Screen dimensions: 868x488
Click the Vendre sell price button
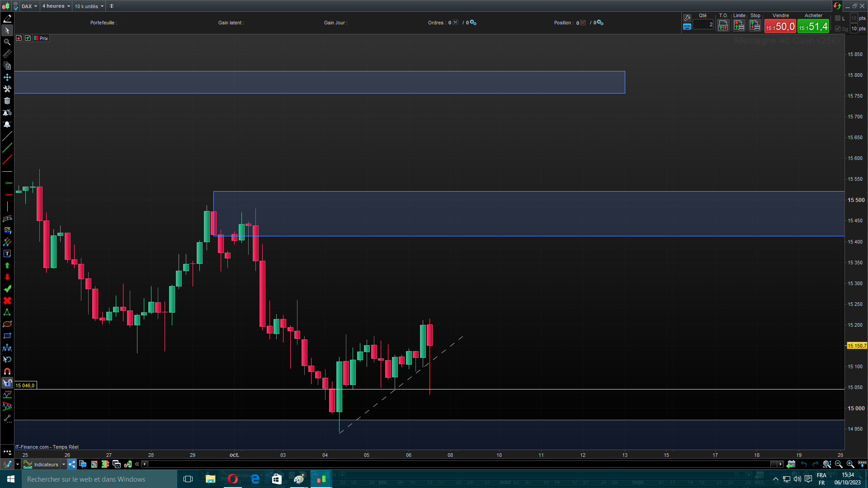tap(780, 26)
